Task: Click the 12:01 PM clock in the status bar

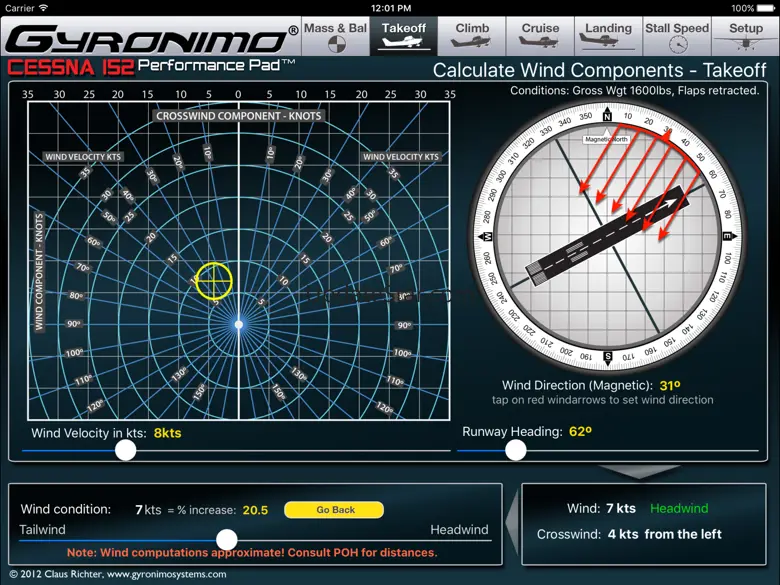Action: (391, 8)
